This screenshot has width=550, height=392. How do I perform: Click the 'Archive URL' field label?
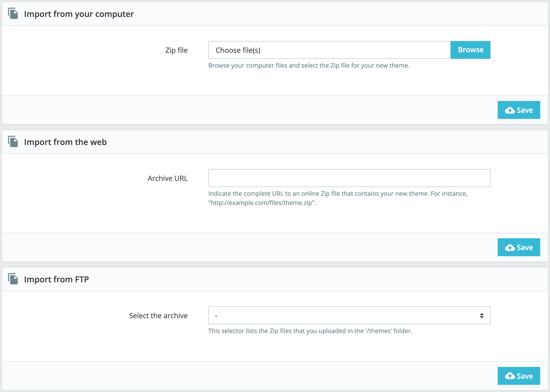click(x=168, y=178)
